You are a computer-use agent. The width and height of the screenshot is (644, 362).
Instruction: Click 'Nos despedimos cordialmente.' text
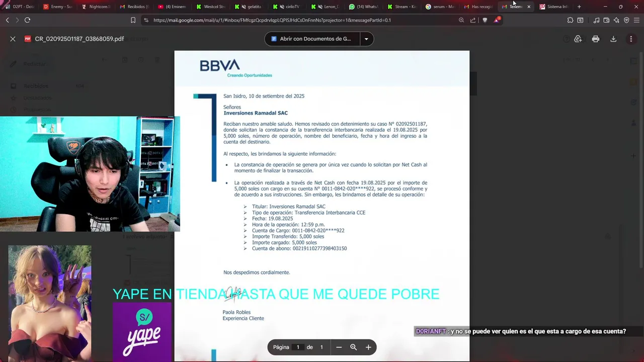(x=257, y=273)
